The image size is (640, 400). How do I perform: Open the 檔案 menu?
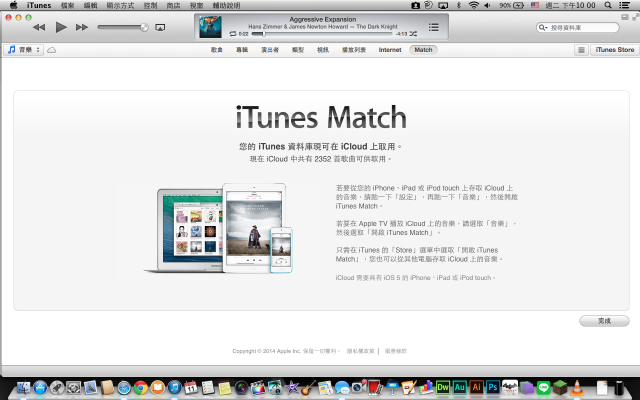click(67, 5)
